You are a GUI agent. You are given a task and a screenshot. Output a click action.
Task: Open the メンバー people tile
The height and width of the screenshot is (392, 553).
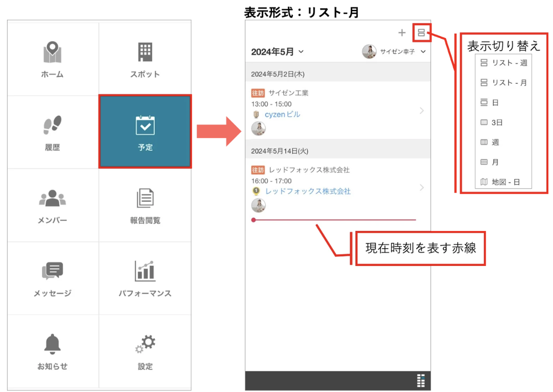tap(53, 205)
